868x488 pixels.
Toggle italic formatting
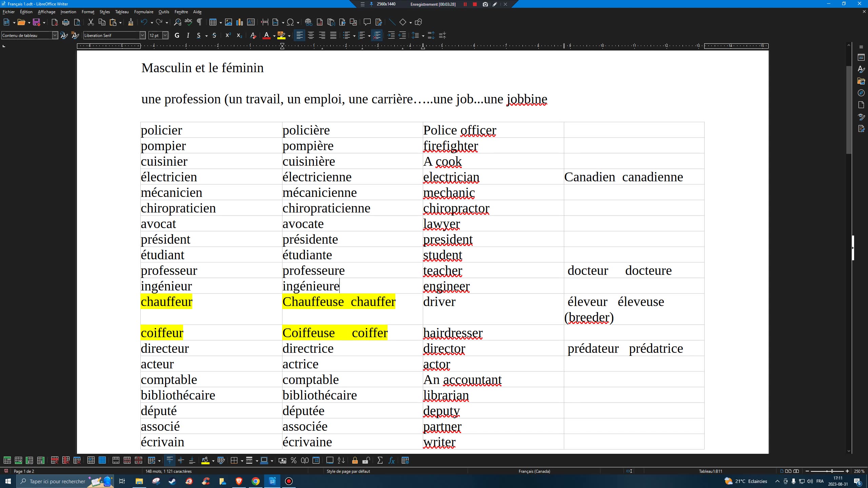188,35
